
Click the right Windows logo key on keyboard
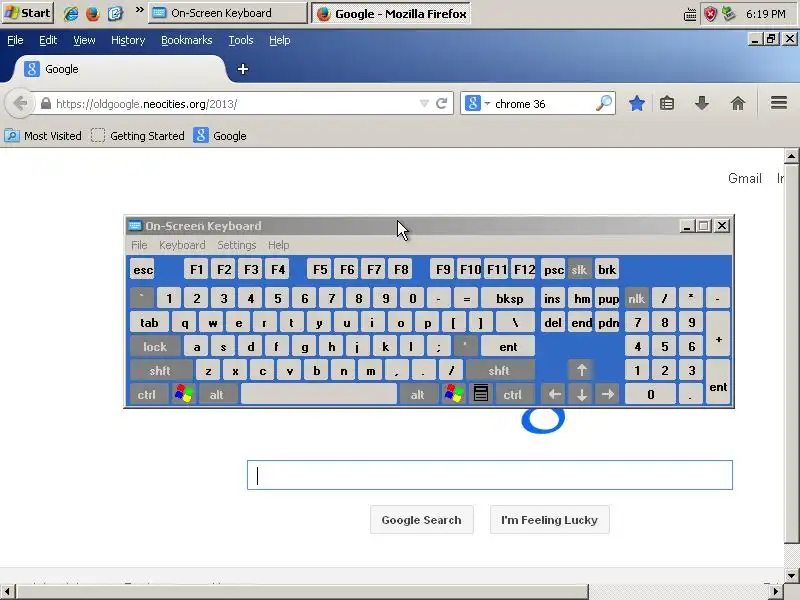coord(453,394)
